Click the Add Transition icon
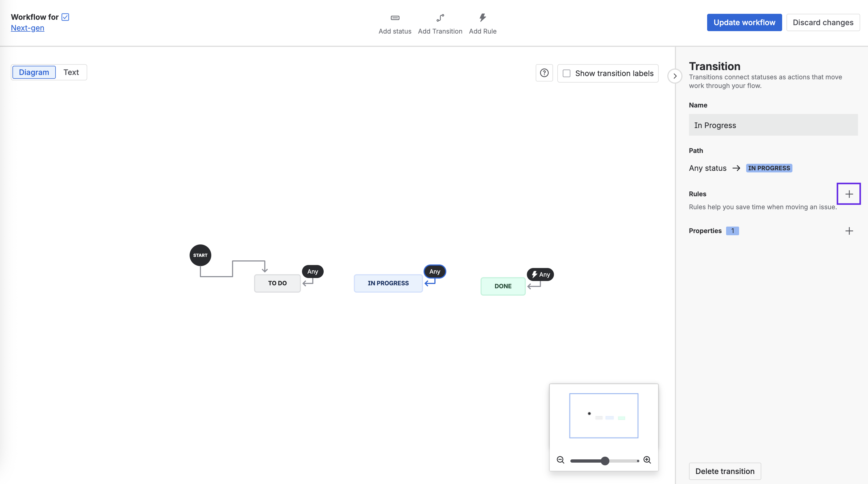 440,18
